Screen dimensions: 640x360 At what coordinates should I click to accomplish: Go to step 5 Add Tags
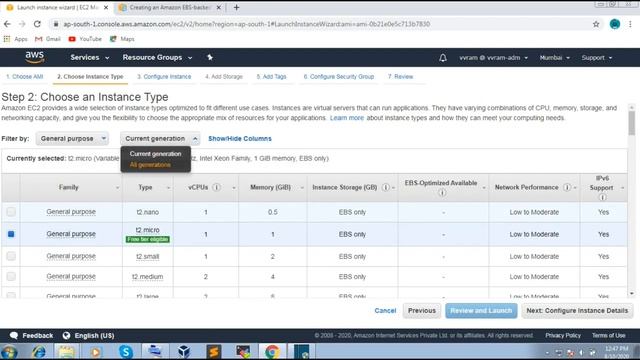pyautogui.click(x=271, y=77)
